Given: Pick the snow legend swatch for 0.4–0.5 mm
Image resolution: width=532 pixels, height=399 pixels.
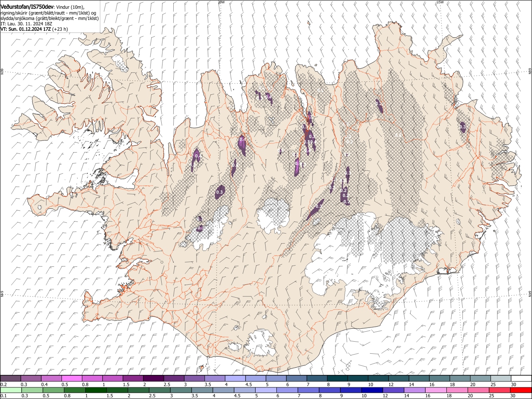Looking at the screenshot, I should pyautogui.click(x=52, y=379).
